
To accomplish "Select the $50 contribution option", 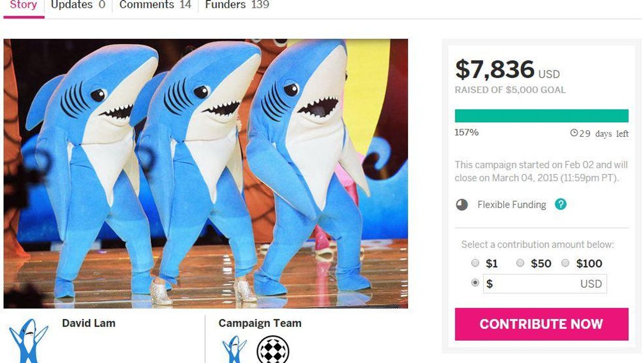I will [x=520, y=263].
